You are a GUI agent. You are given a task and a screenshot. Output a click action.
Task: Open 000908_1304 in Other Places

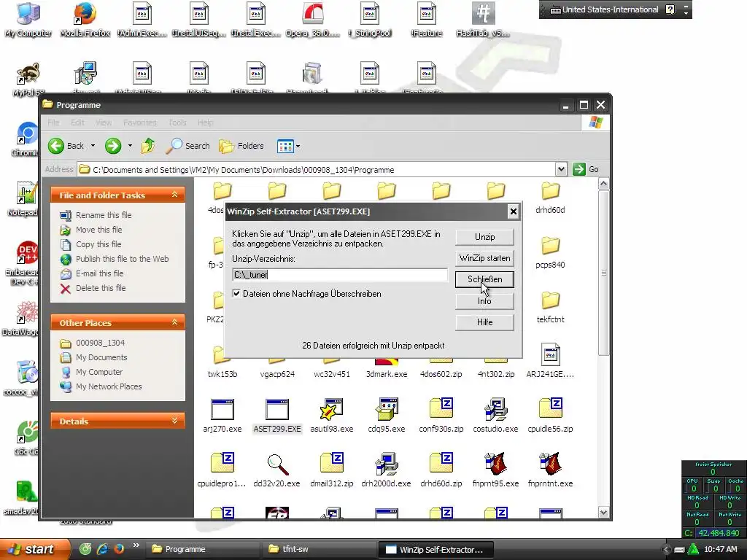click(100, 343)
